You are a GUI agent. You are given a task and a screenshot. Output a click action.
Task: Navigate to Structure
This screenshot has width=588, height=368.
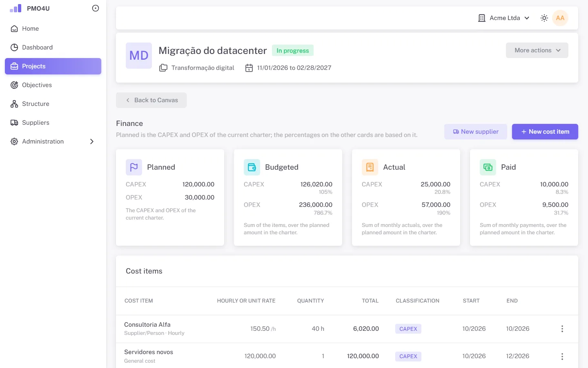pos(53,104)
